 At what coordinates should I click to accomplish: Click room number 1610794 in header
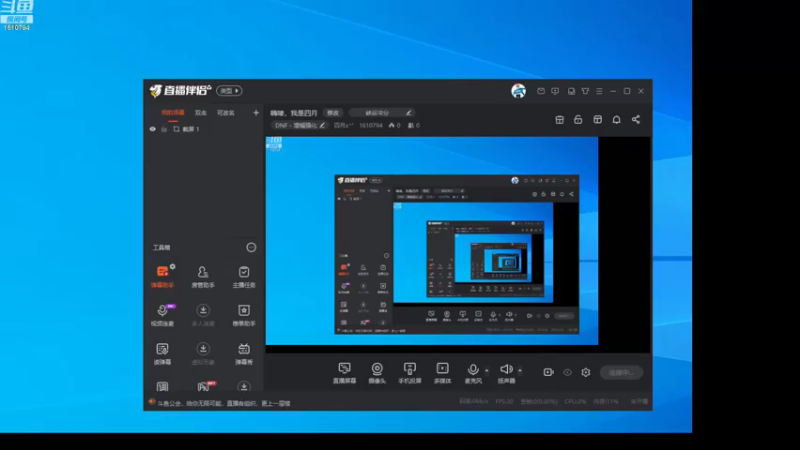[x=370, y=125]
